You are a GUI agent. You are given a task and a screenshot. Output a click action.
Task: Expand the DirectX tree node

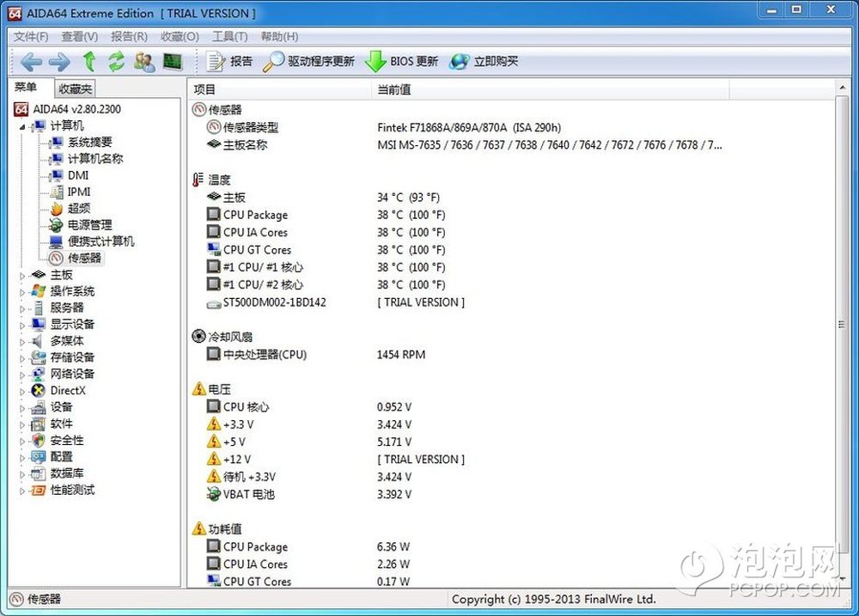tap(22, 391)
